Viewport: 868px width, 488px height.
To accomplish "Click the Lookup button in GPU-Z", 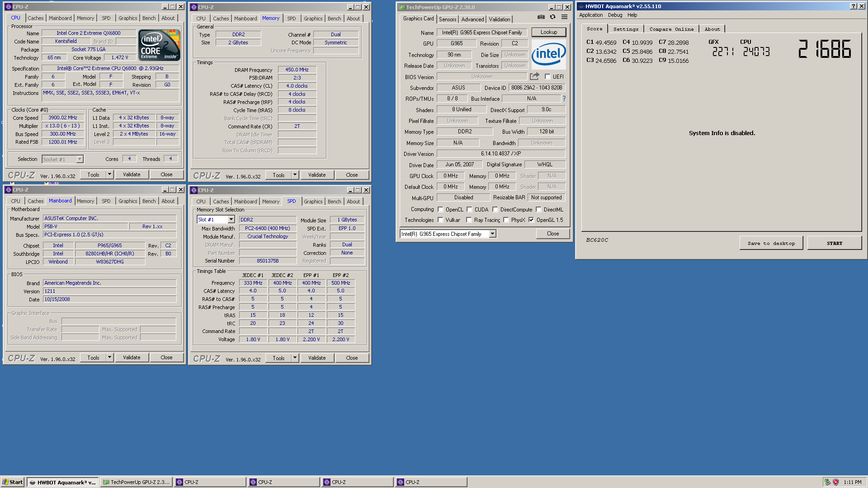I will click(548, 32).
